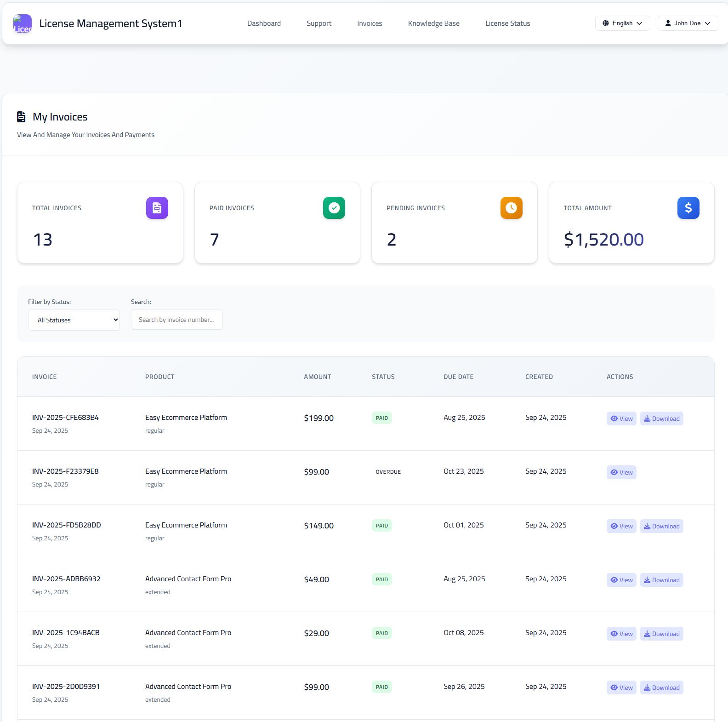Viewport: 728px width, 722px height.
Task: Click the blue Total Amount dollar icon
Action: point(688,208)
